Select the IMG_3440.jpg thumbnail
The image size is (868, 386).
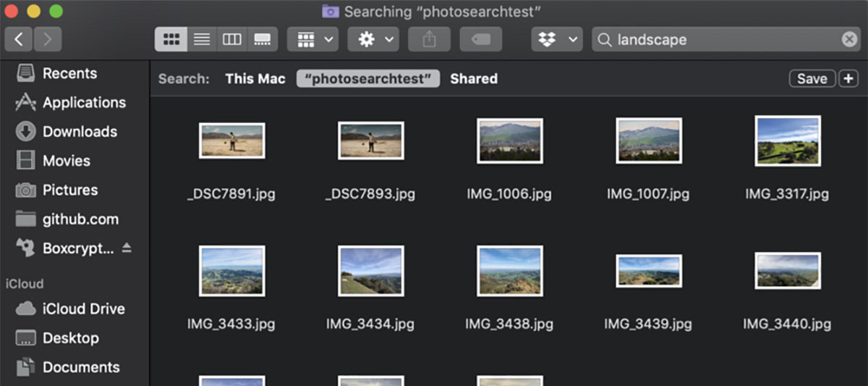coord(787,271)
